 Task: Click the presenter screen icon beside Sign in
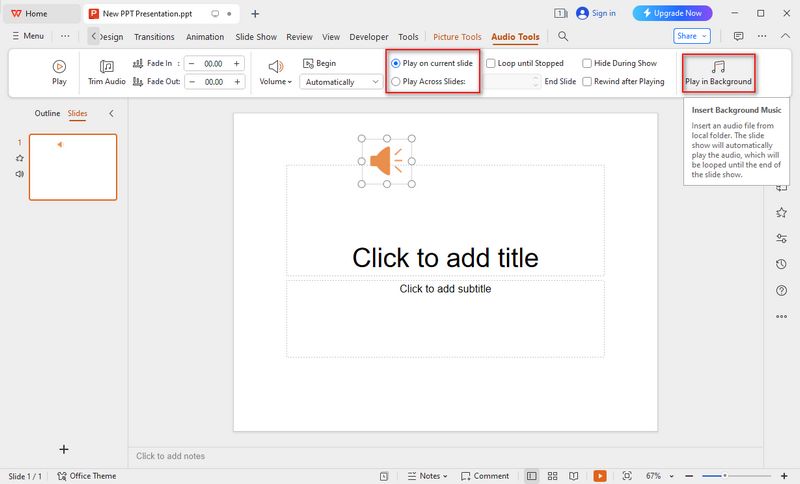(x=561, y=13)
